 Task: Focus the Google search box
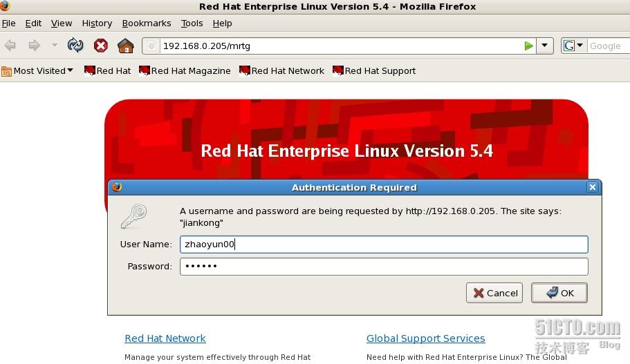coord(607,46)
